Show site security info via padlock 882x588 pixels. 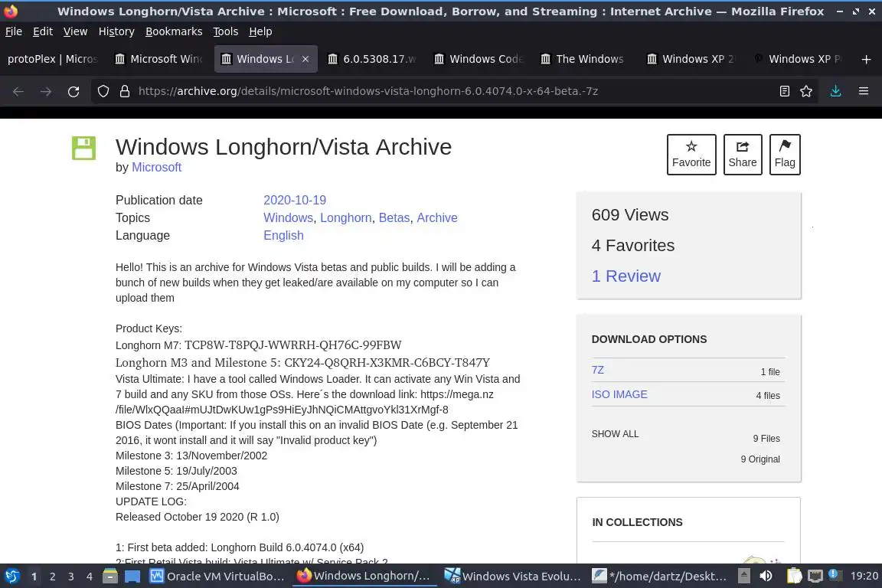125,91
